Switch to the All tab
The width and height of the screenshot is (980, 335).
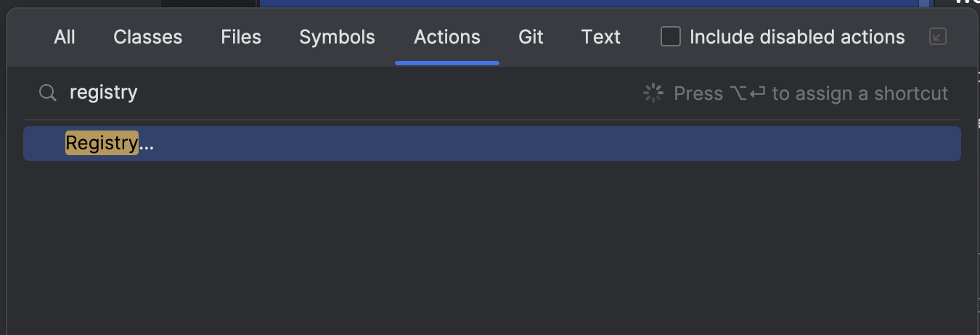click(65, 37)
